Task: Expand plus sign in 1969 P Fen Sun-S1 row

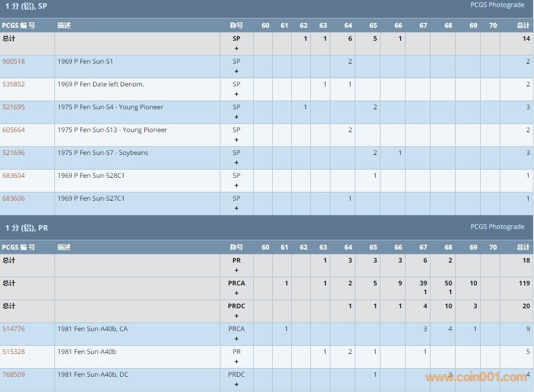Action: [236, 71]
